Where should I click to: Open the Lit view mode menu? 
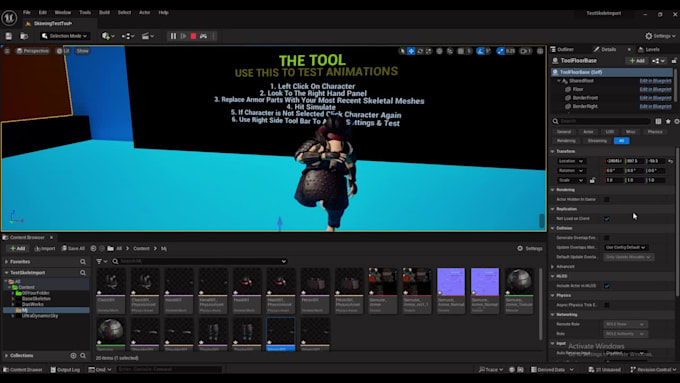click(x=63, y=51)
